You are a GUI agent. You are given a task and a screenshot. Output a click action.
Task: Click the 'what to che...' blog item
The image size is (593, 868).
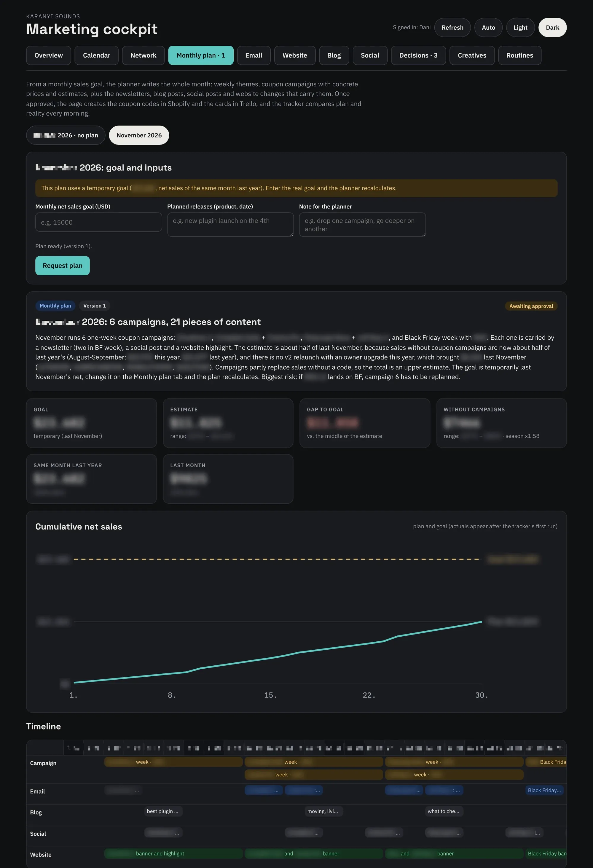444,811
